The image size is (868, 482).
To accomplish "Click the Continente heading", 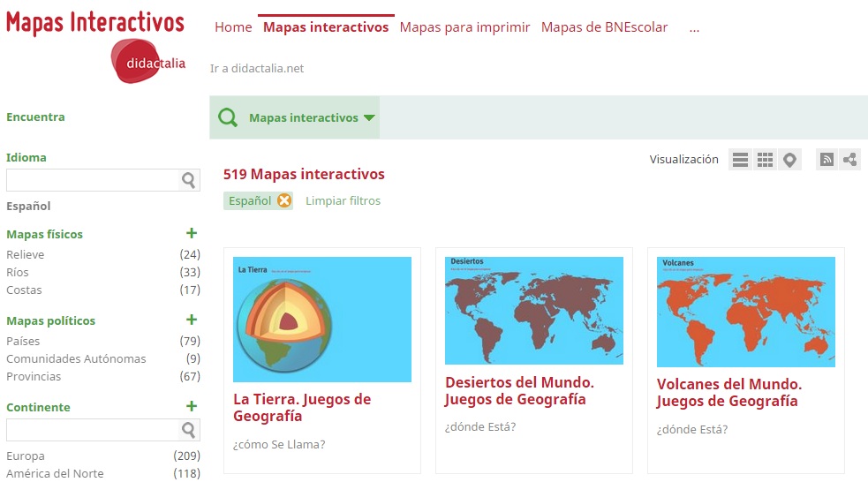I will point(38,407).
